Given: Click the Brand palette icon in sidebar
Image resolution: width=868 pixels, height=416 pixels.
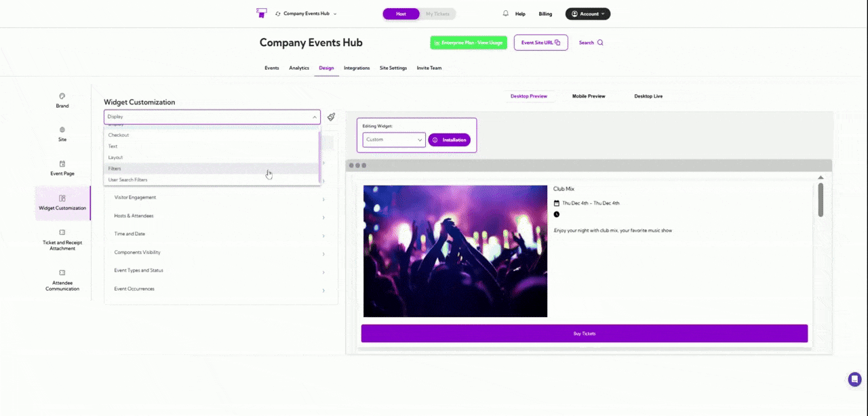Looking at the screenshot, I should tap(62, 96).
